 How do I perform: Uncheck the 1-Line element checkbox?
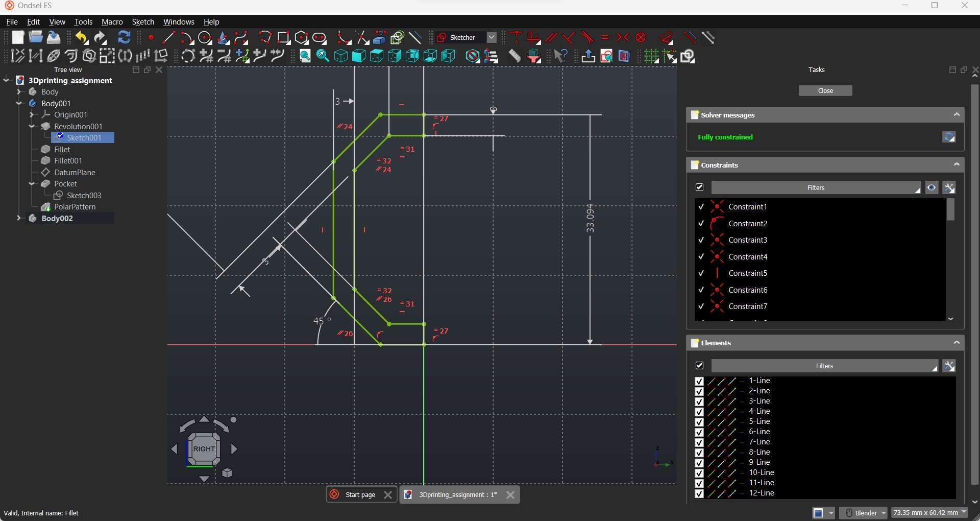coord(699,381)
